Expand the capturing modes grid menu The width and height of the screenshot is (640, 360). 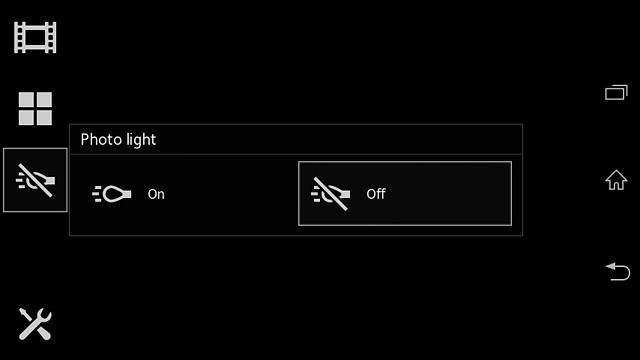tap(35, 109)
